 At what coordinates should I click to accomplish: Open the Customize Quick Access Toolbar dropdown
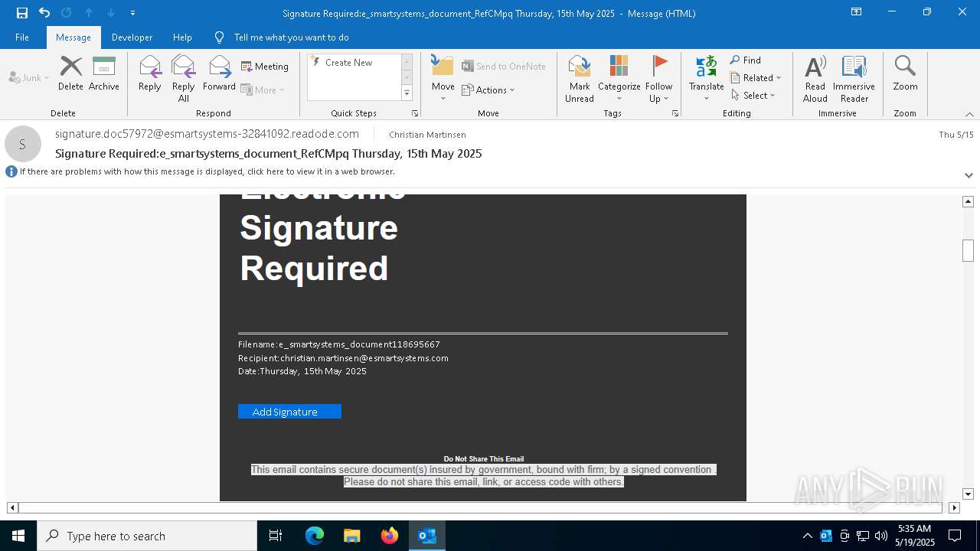point(133,13)
